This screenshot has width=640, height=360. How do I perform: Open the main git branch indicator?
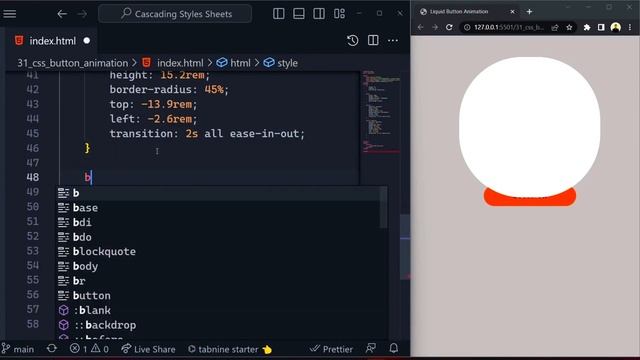point(18,349)
